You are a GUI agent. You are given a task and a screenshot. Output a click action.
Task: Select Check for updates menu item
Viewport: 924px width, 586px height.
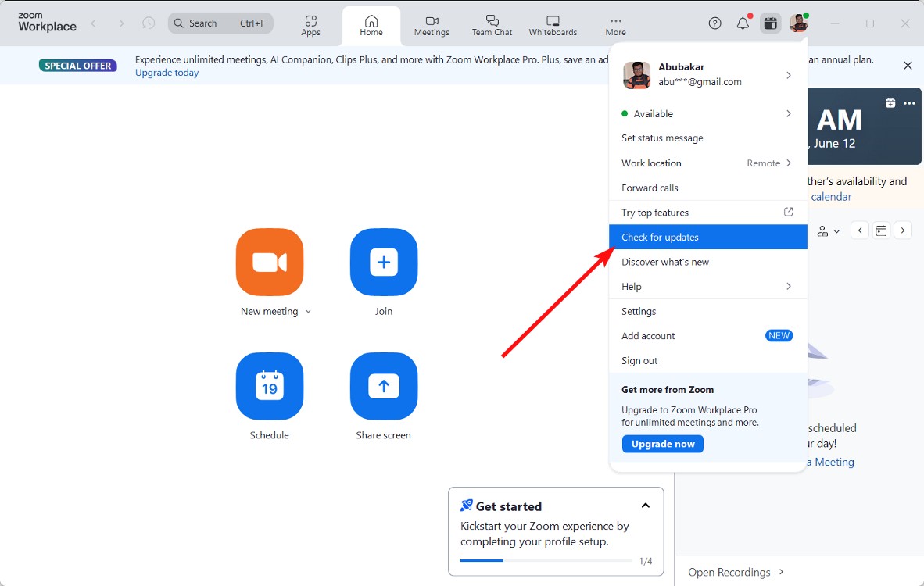[707, 238]
